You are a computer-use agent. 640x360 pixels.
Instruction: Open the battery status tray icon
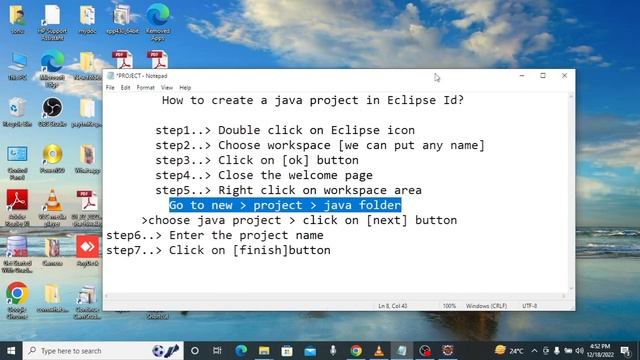[x=568, y=351]
